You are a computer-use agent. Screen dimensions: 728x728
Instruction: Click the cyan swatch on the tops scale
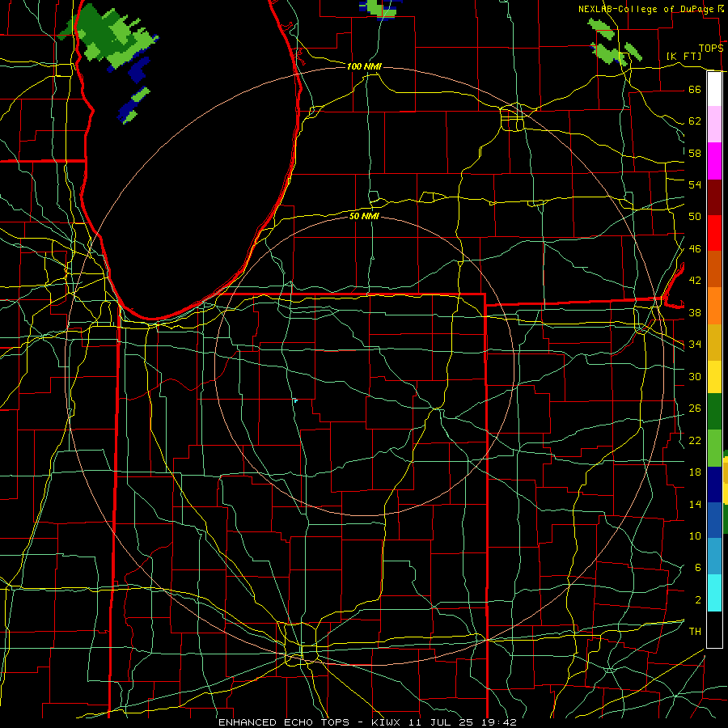tap(714, 593)
